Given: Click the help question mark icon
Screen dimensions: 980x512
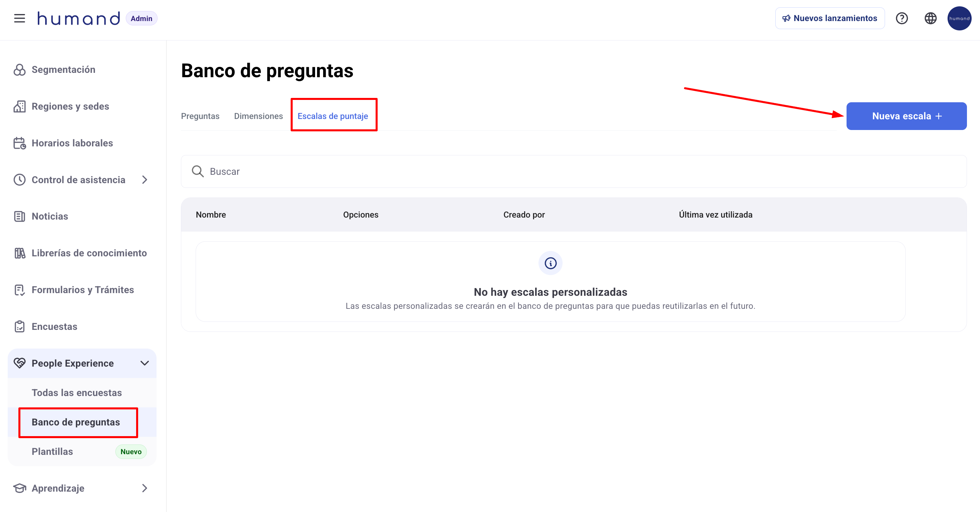Looking at the screenshot, I should (x=902, y=18).
